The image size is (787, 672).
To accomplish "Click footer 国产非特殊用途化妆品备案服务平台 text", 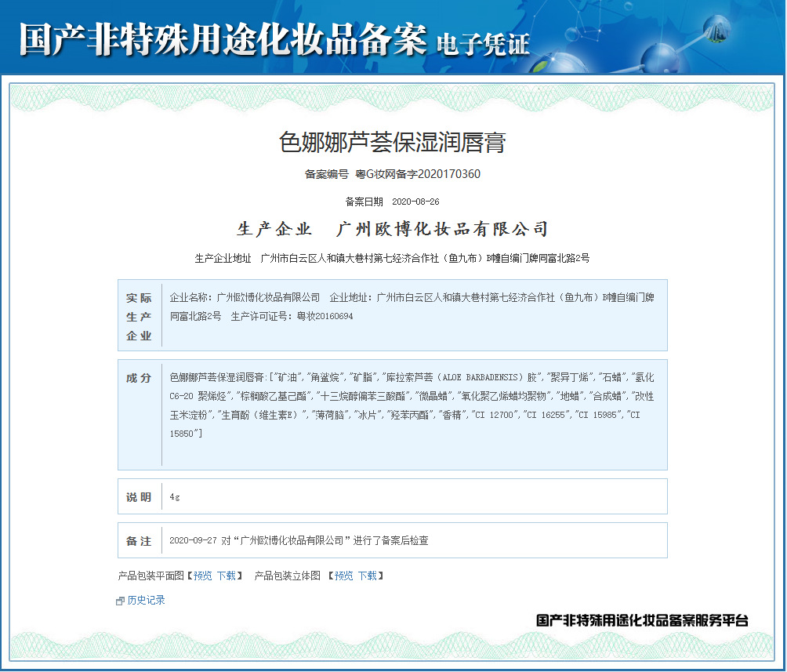I will point(642,621).
